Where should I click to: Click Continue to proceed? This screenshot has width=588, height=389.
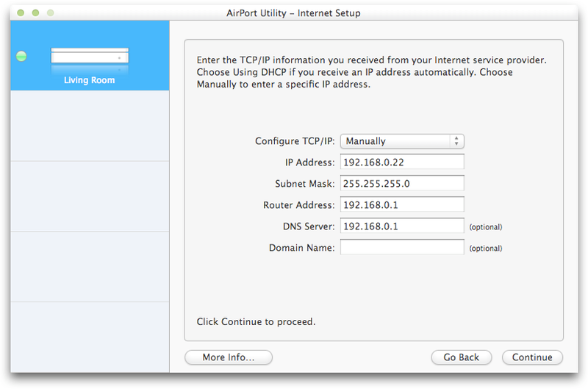pyautogui.click(x=532, y=357)
